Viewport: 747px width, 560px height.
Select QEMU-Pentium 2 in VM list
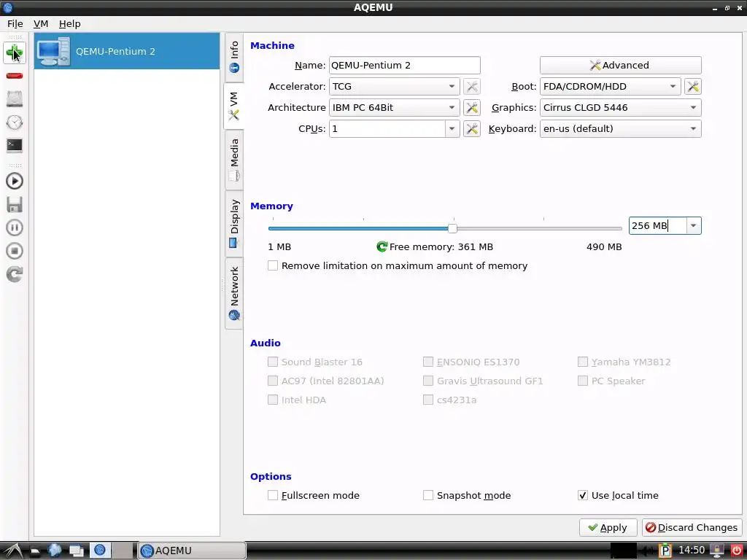[x=127, y=52]
